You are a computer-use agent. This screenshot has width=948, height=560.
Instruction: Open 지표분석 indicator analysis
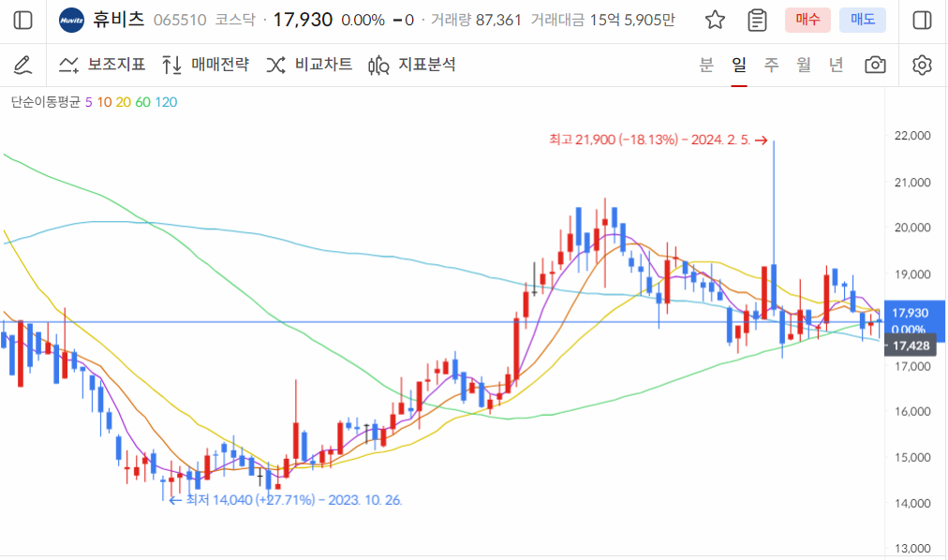[412, 65]
